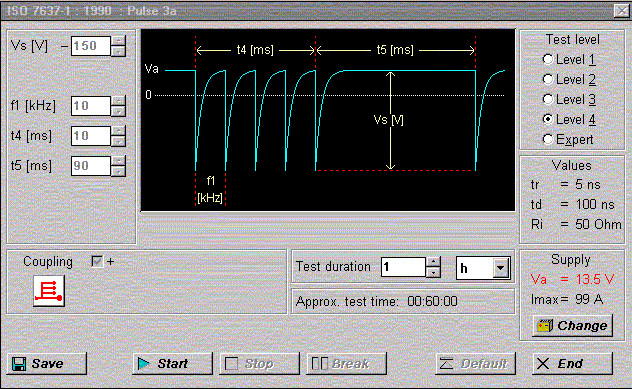Viewport: 632px width, 389px height.
Task: Close the Pulse 3a window
Action: (x=621, y=10)
